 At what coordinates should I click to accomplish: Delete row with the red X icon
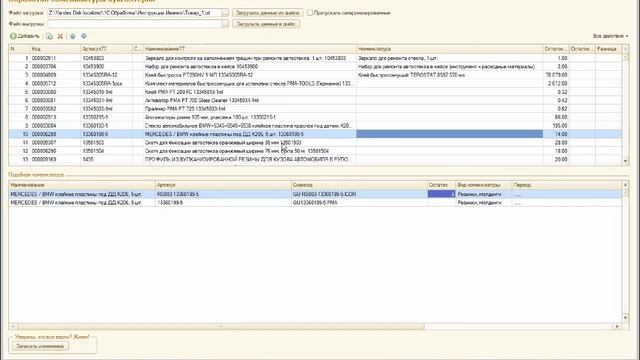coord(60,36)
